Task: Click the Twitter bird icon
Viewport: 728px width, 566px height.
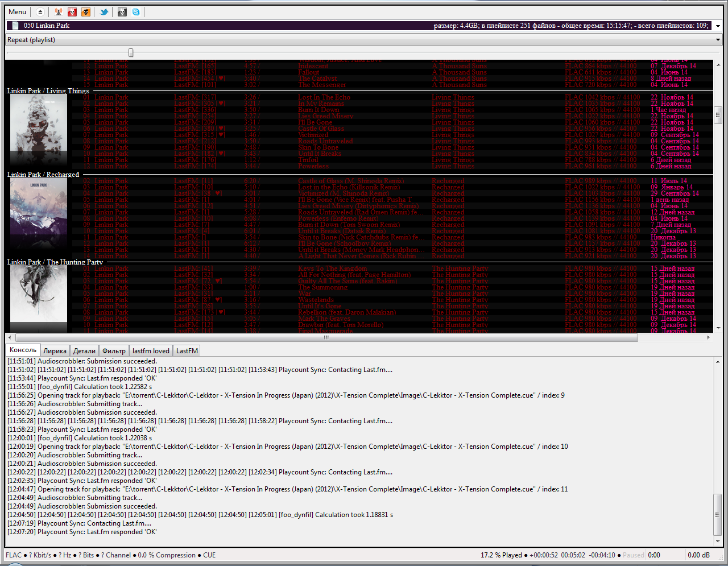Action: click(104, 12)
